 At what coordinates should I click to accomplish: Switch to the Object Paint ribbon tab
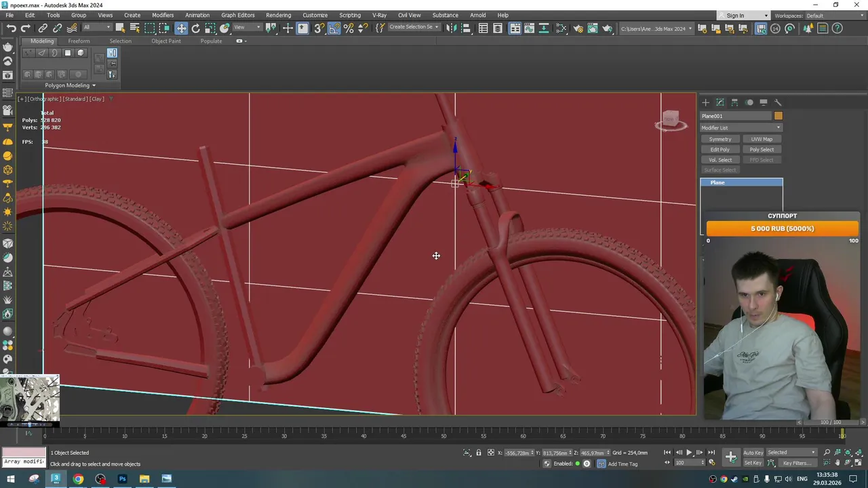166,41
